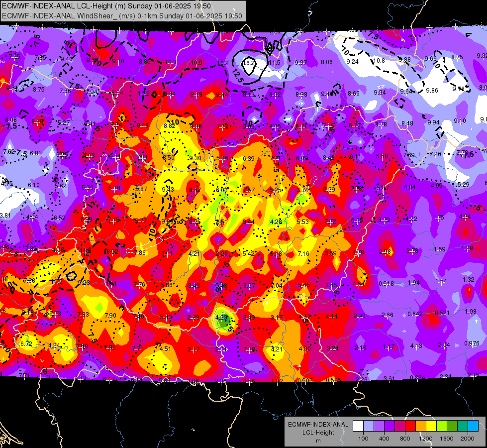Click the 7.16 wind shear value
Screen dimensions: 487x448
click(303, 254)
